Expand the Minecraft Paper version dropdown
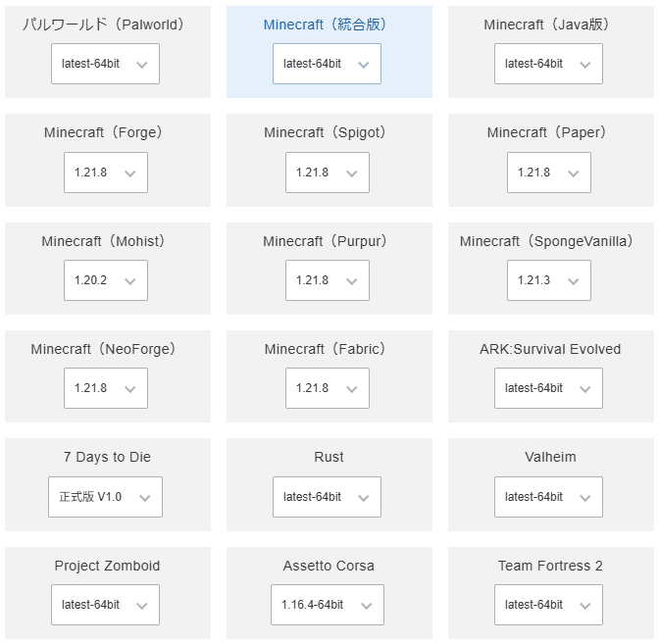The image size is (659, 644). (x=548, y=173)
